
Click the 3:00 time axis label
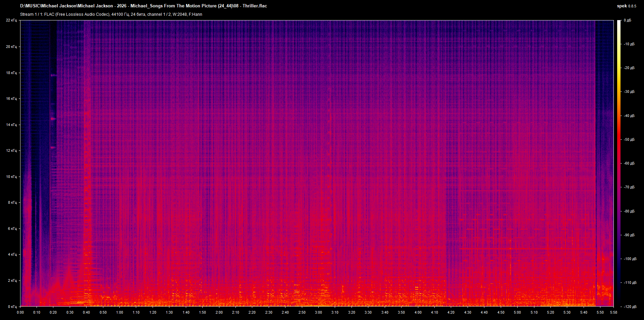(318, 312)
